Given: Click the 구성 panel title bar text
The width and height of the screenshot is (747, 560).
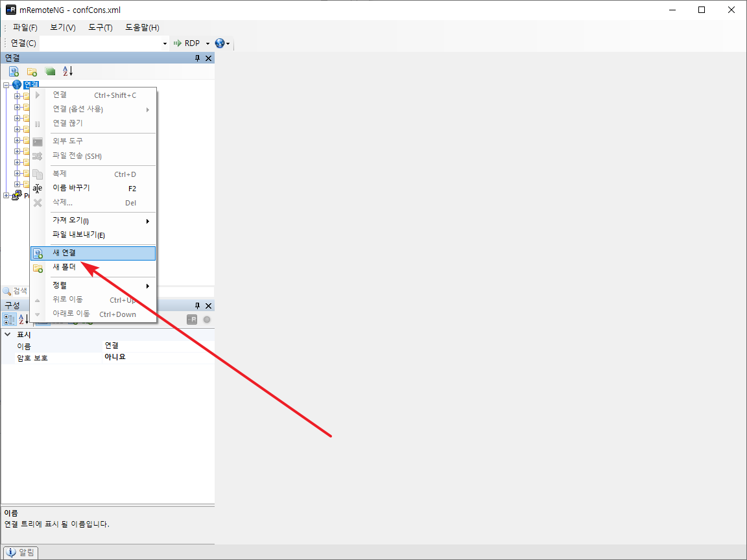Looking at the screenshot, I should (12, 306).
